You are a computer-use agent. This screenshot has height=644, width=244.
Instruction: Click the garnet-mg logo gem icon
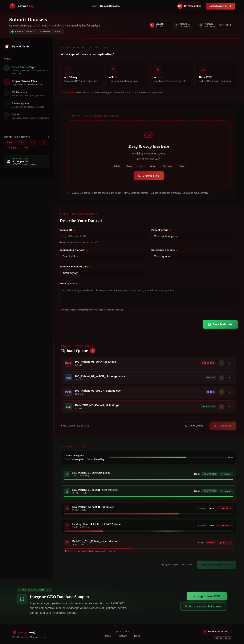click(x=12, y=6)
